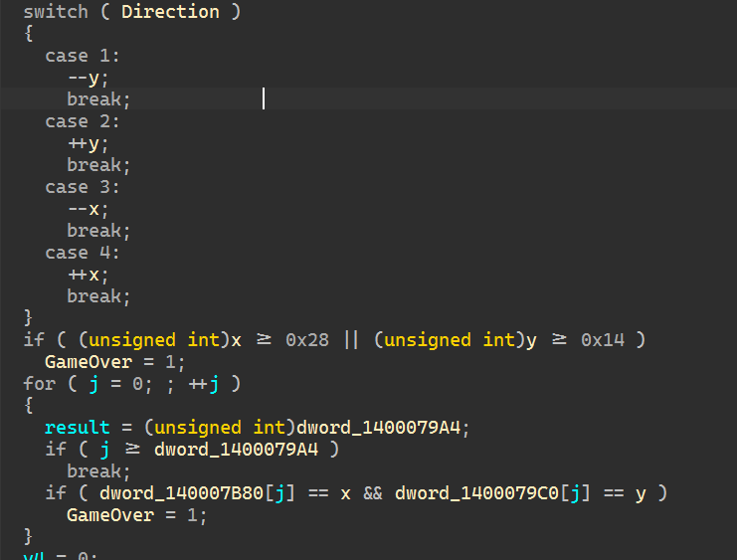Click the ++y increment statement
Screen dimensions: 737x560
tap(88, 143)
